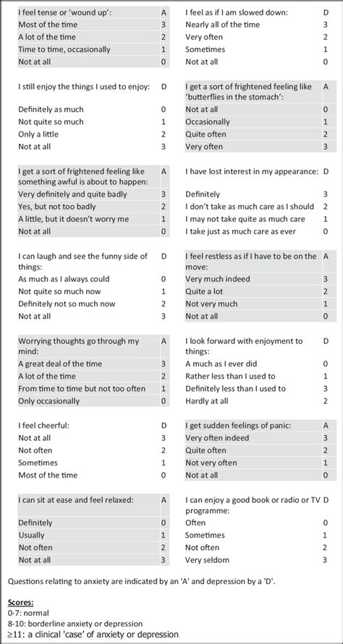Screen dimensions: 343x644
Task: Select 'Very definitely and quite badly'
Action: 72,194
